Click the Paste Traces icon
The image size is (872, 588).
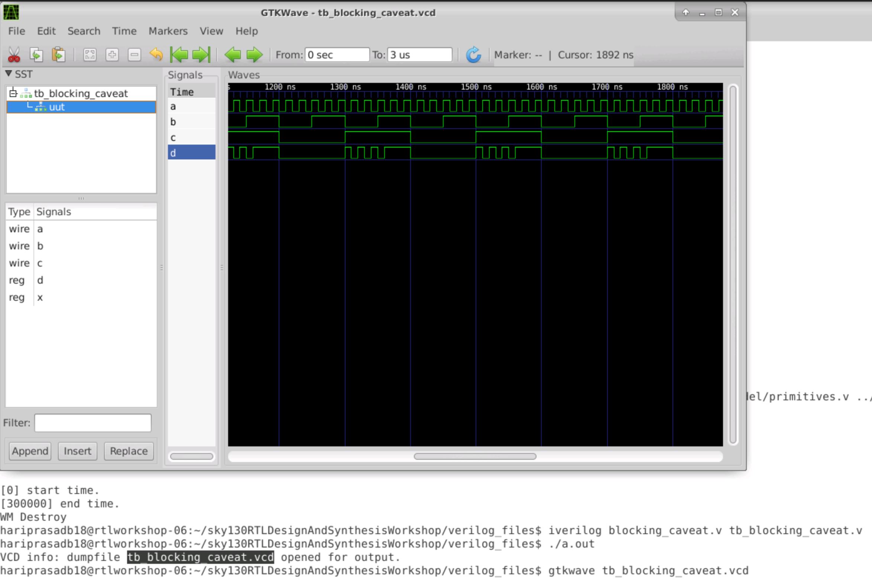[x=59, y=55]
